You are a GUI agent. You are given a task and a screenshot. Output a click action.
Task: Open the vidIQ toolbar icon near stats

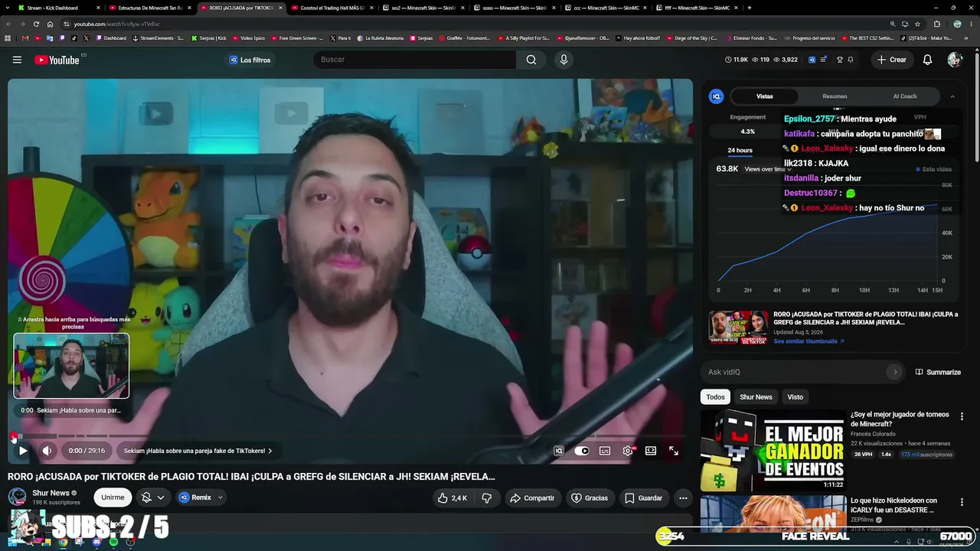coord(812,60)
